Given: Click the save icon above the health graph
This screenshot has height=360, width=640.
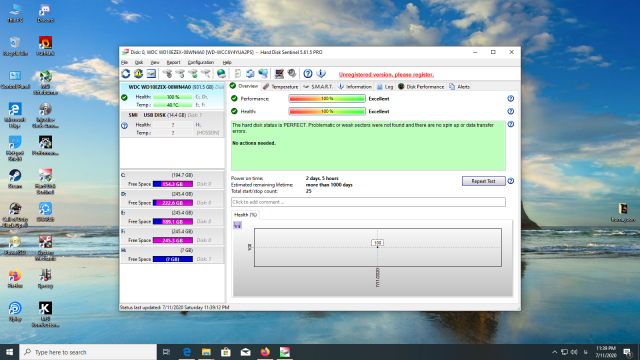Looking at the screenshot, I should coord(238,225).
